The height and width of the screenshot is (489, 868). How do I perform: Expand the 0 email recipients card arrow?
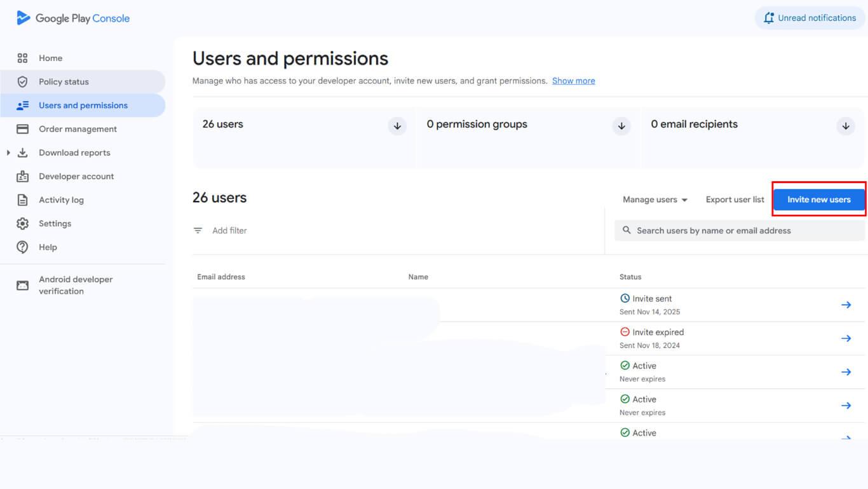pos(846,126)
